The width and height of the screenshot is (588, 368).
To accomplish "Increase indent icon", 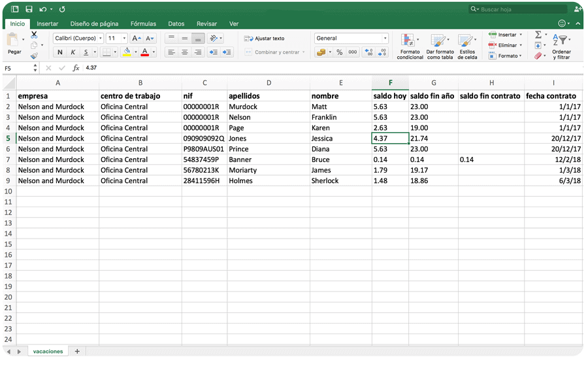I will 227,52.
